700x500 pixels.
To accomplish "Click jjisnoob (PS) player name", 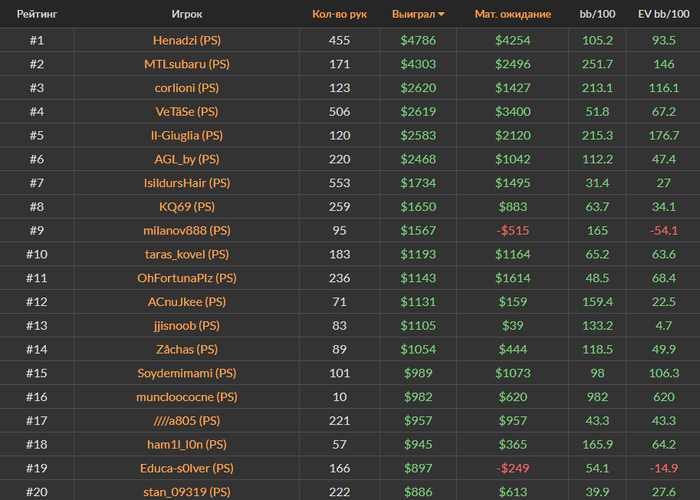I will [187, 325].
